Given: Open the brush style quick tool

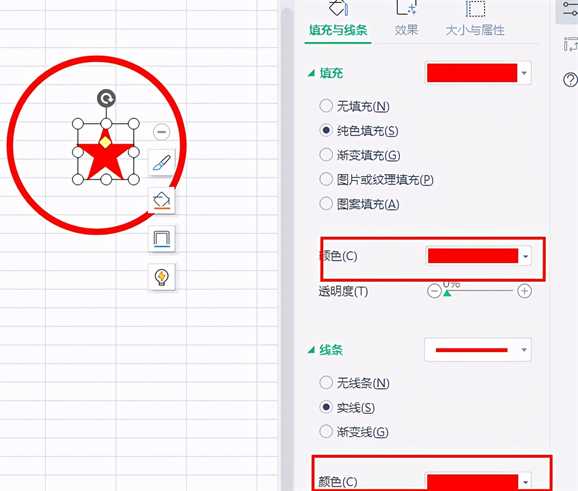Looking at the screenshot, I should click(x=161, y=163).
